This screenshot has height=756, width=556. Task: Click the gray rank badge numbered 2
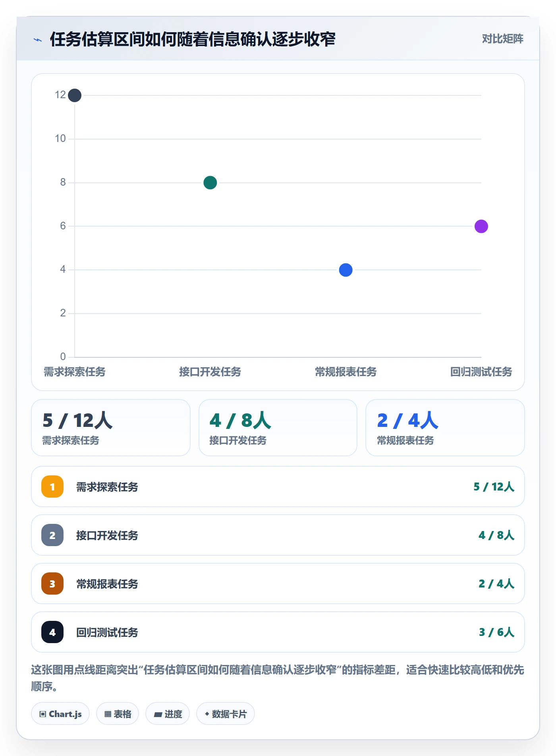52,535
